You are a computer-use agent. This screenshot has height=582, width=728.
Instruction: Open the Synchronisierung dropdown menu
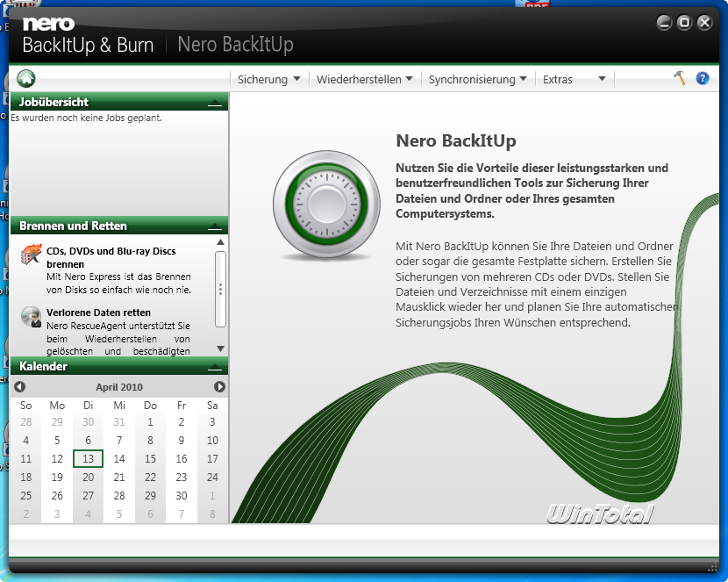tap(477, 79)
